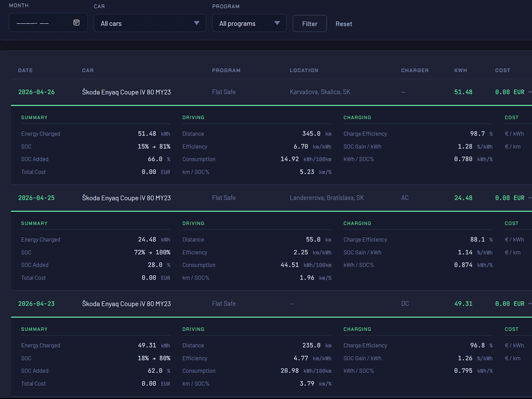Sort by the DATE column header
Image resolution: width=532 pixels, height=399 pixels.
pos(25,70)
